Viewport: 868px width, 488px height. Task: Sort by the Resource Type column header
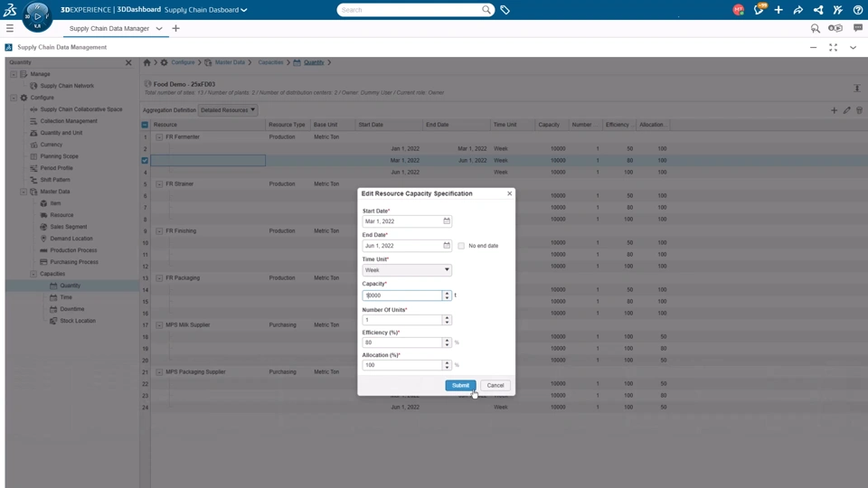[287, 125]
